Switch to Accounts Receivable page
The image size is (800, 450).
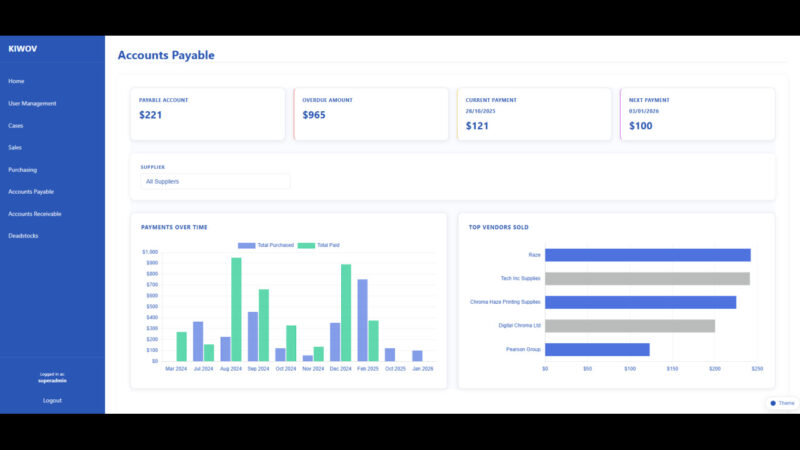[35, 214]
